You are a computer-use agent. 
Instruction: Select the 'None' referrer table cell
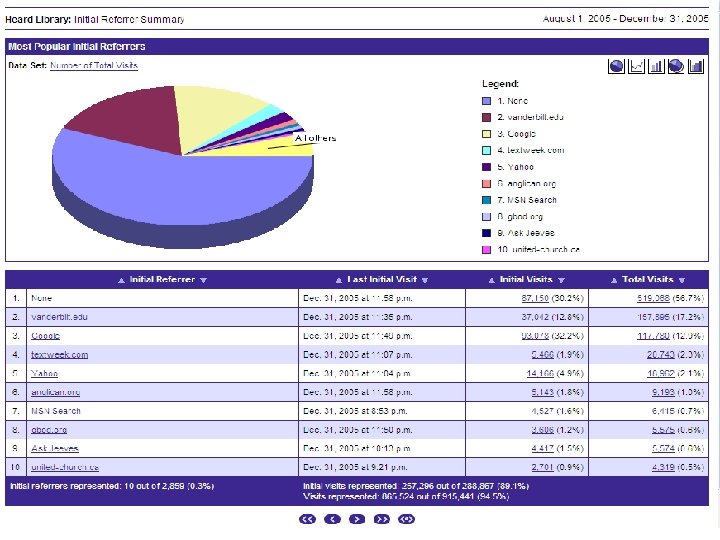(x=163, y=298)
